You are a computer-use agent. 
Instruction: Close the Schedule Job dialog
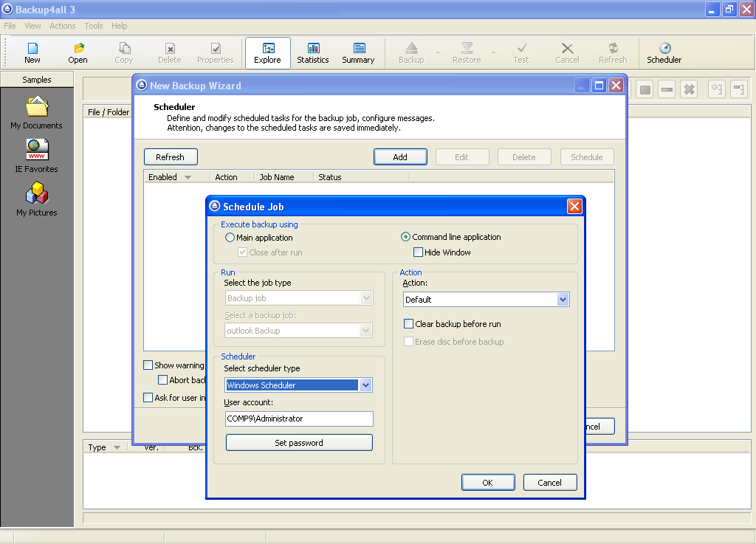point(574,207)
